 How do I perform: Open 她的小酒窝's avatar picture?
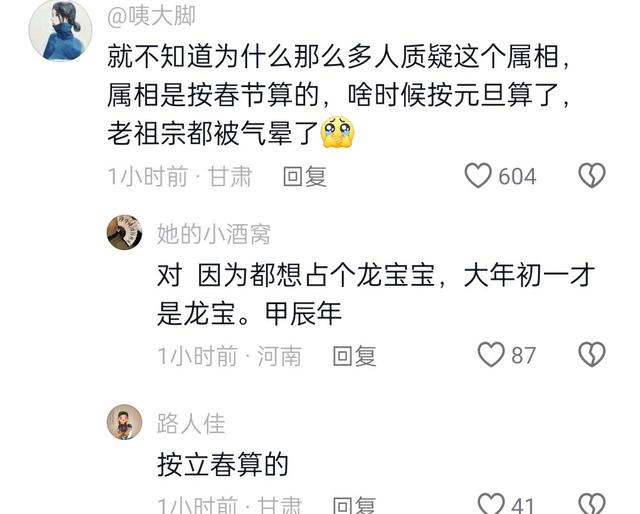point(124,232)
